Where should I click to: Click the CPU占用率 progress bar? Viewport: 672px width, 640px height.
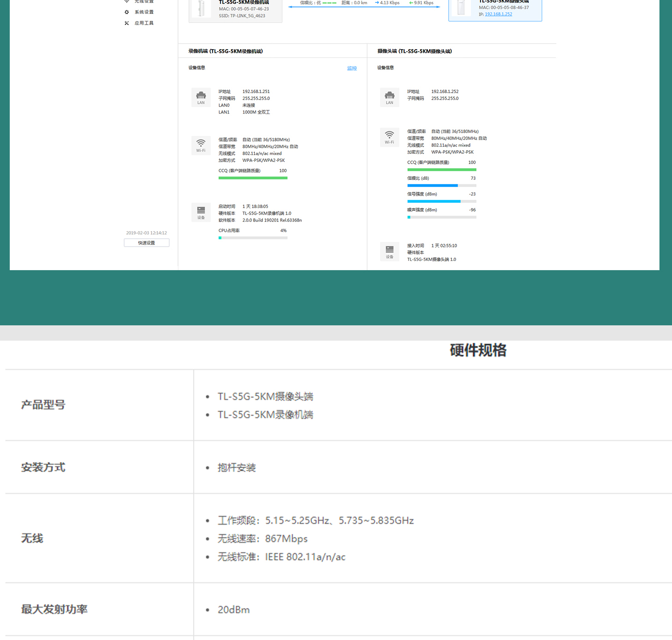click(x=253, y=238)
